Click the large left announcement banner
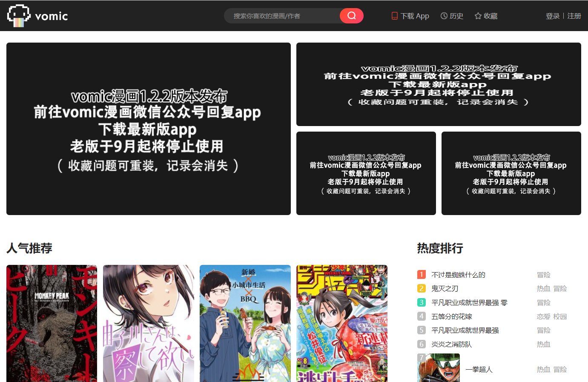 click(148, 129)
